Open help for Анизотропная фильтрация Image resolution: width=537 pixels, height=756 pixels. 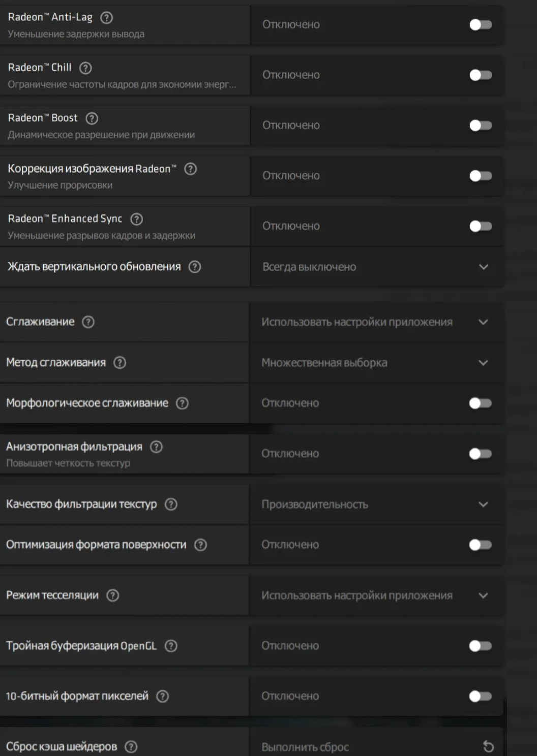[156, 447]
